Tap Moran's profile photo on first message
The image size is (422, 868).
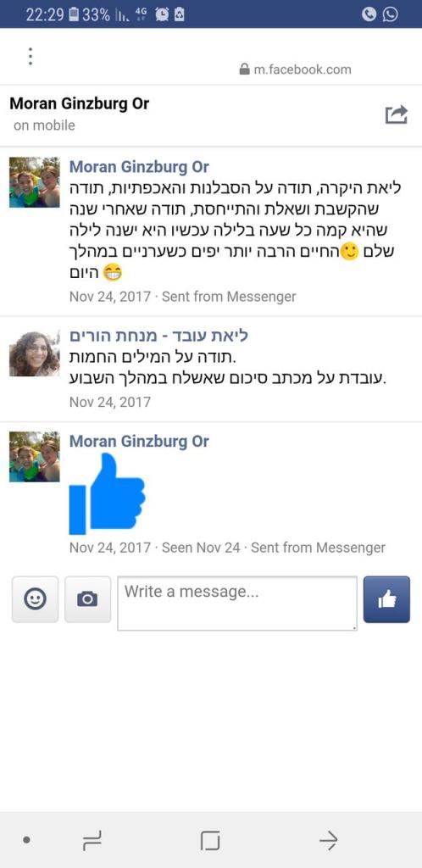[34, 182]
